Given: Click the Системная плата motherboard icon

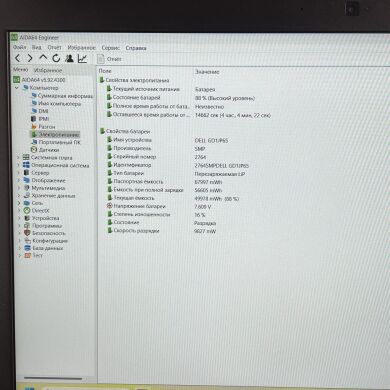Looking at the screenshot, I should pos(26,157).
